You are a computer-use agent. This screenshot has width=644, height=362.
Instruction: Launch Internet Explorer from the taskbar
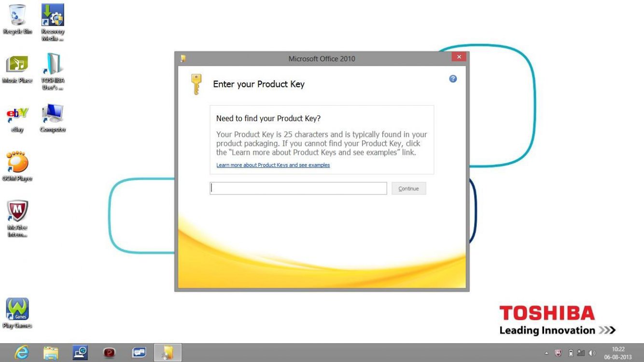point(21,353)
